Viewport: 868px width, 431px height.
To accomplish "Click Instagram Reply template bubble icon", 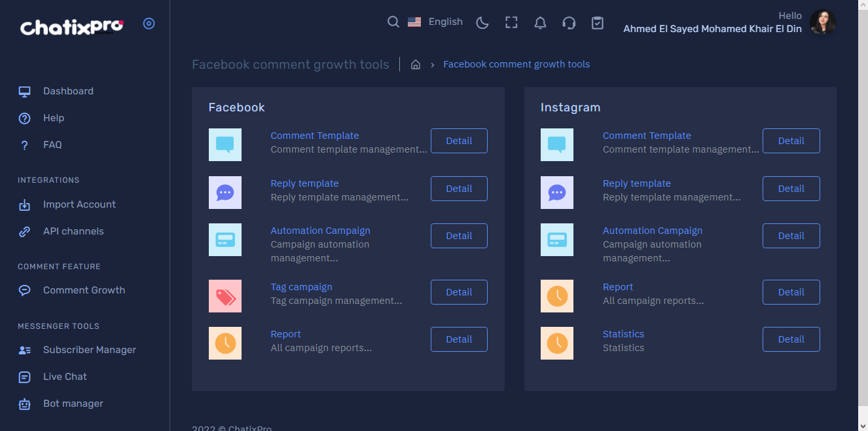I will pos(557,193).
